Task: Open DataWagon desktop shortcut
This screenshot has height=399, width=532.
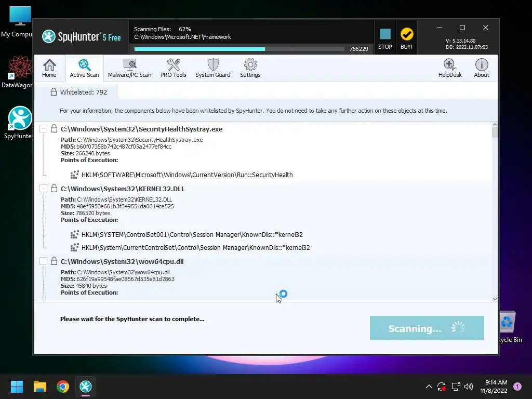Action: pyautogui.click(x=17, y=72)
